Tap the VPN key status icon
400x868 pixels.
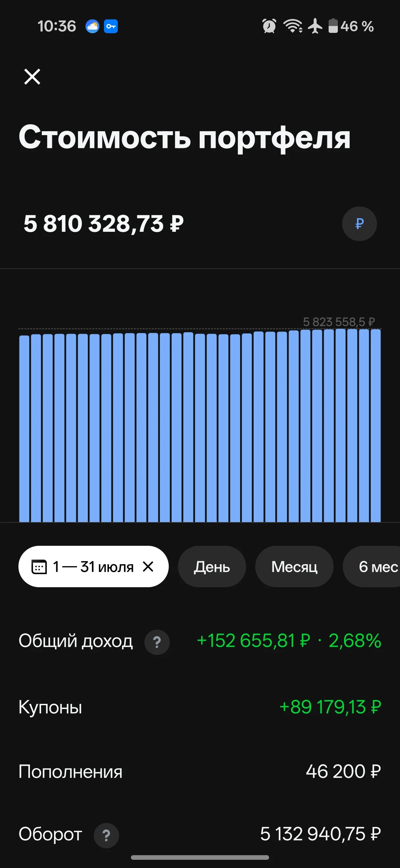point(111,26)
